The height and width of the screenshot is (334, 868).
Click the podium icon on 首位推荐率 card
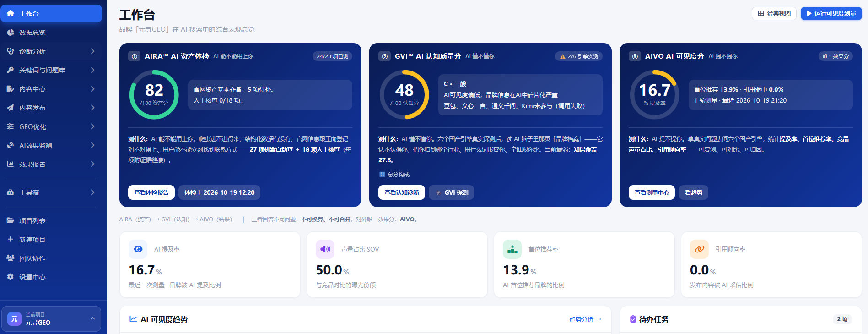(512, 249)
